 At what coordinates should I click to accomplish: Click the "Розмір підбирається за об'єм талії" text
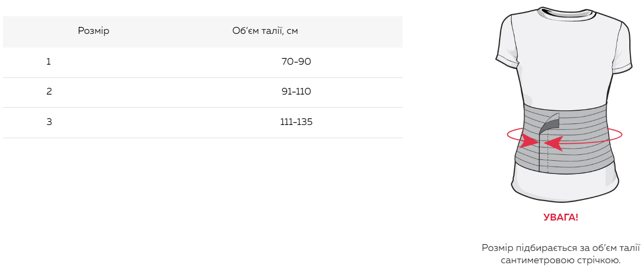tap(561, 248)
